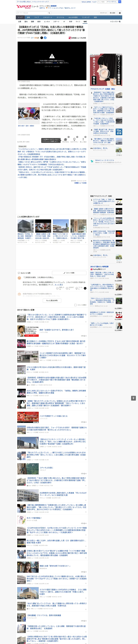
Task: Expand comment with inline もっと見る link
Action: [x=59, y=285]
